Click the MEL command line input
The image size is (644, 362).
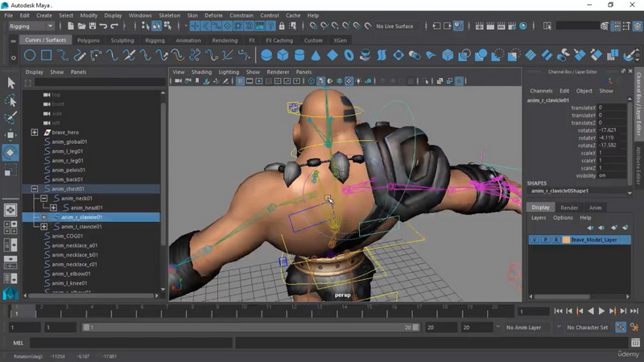131,343
